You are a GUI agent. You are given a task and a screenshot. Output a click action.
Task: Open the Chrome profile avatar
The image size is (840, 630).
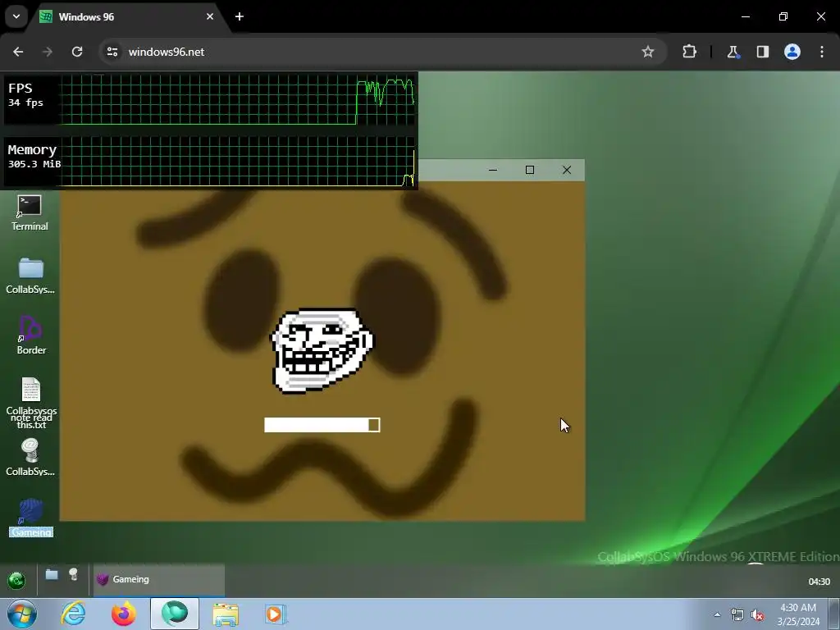point(792,52)
